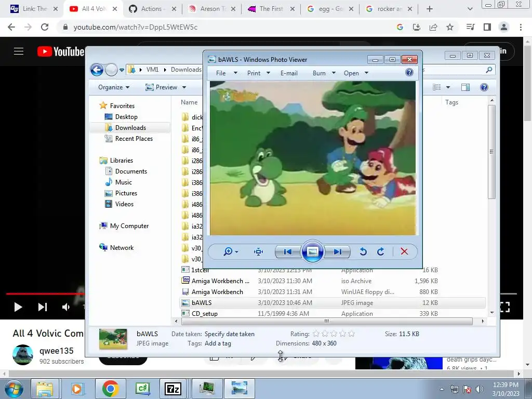Select Downloads in navigation pane
This screenshot has width=532, height=399.
(x=126, y=128)
